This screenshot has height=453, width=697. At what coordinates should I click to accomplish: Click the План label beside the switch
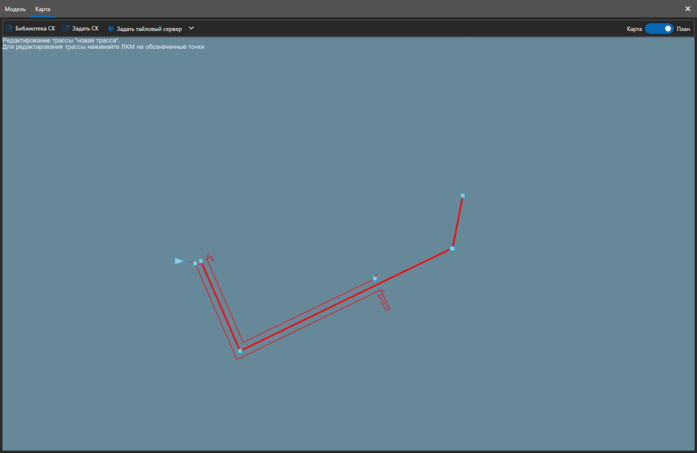click(x=683, y=29)
